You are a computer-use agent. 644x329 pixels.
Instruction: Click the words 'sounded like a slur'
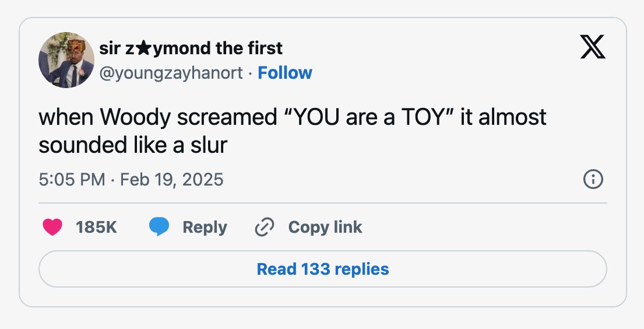[133, 145]
